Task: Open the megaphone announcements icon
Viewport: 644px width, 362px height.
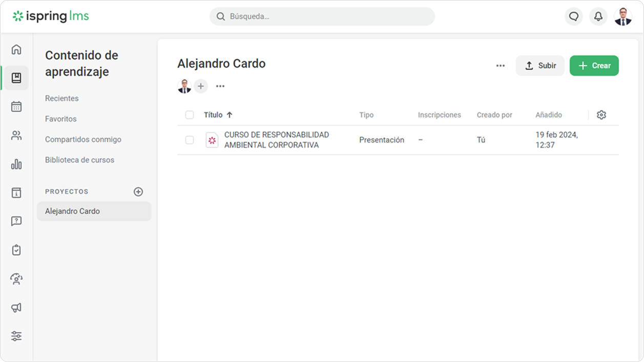Action: click(16, 308)
